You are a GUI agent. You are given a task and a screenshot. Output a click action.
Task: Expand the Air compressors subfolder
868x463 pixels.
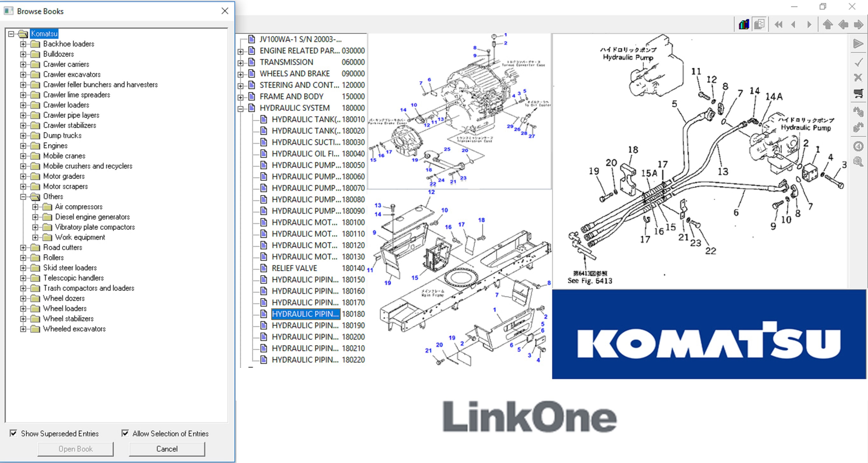[x=35, y=207]
